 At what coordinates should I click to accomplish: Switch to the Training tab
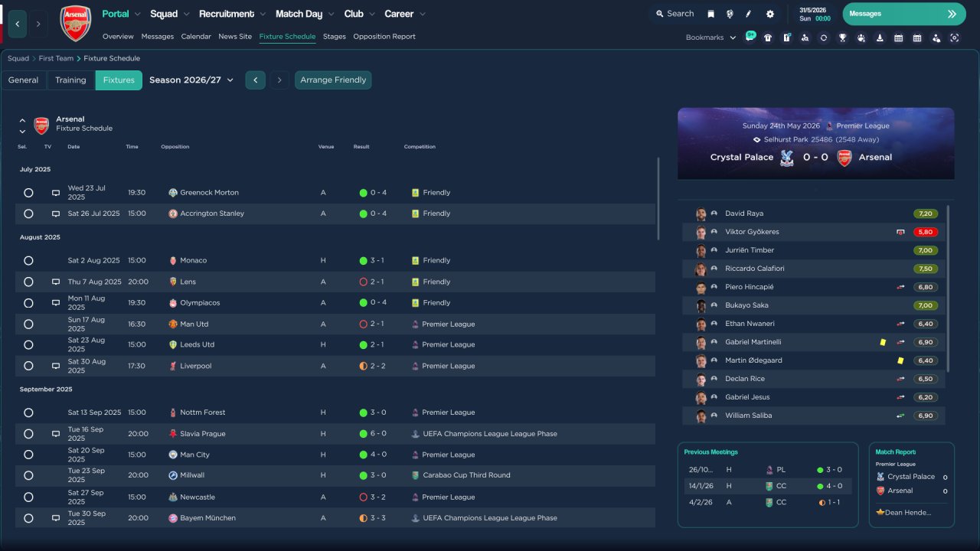point(70,80)
